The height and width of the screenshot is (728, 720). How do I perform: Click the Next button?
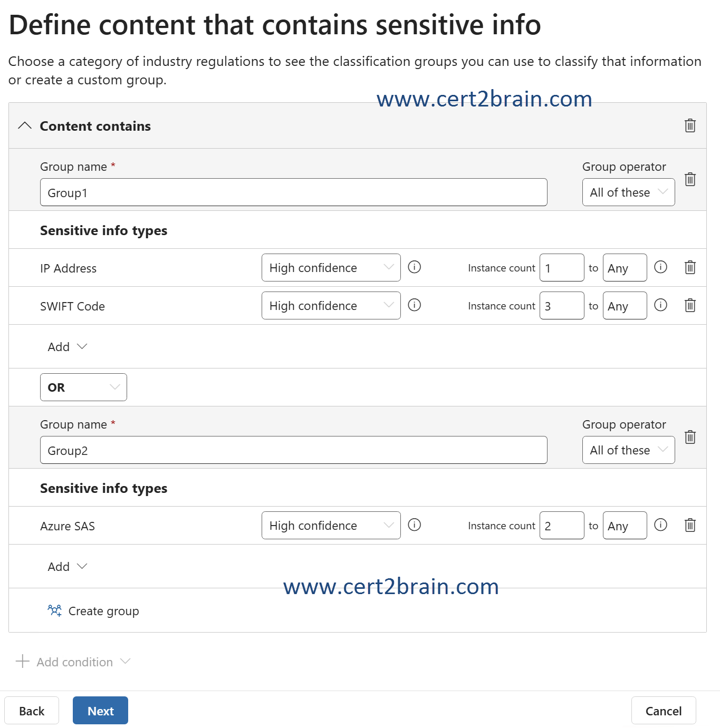click(100, 711)
